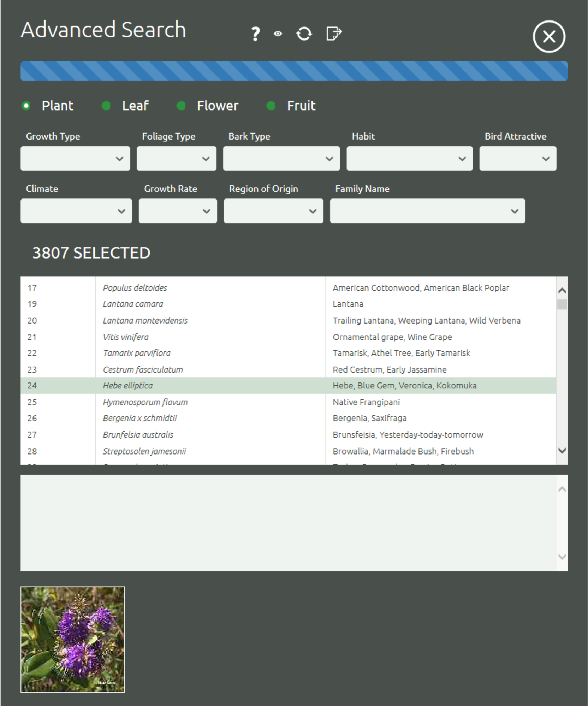This screenshot has height=706, width=588.
Task: Click the blue striped progress bar
Action: pyautogui.click(x=294, y=71)
